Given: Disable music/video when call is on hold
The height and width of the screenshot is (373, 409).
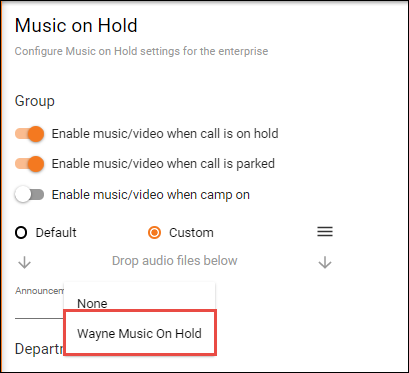Looking at the screenshot, I should (x=29, y=134).
